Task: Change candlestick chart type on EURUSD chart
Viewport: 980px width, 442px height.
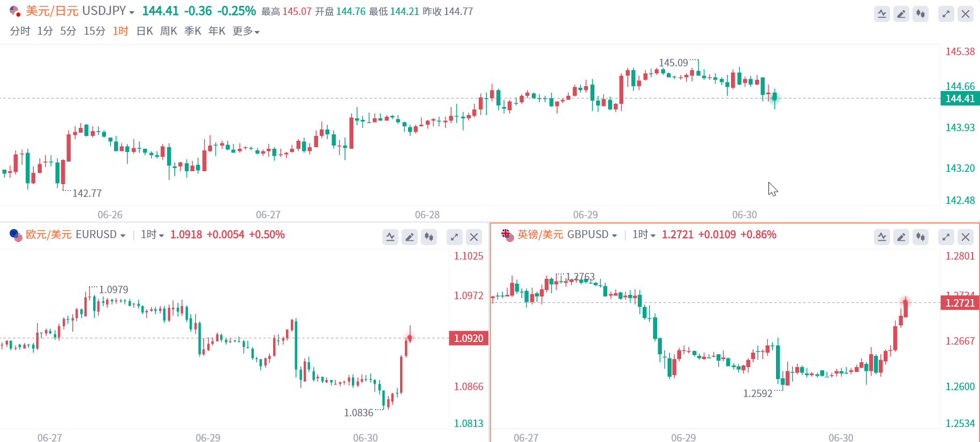Action: (429, 237)
